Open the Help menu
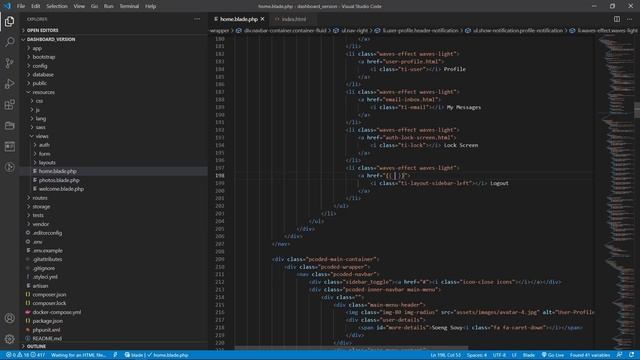The image size is (640, 360). [151, 6]
